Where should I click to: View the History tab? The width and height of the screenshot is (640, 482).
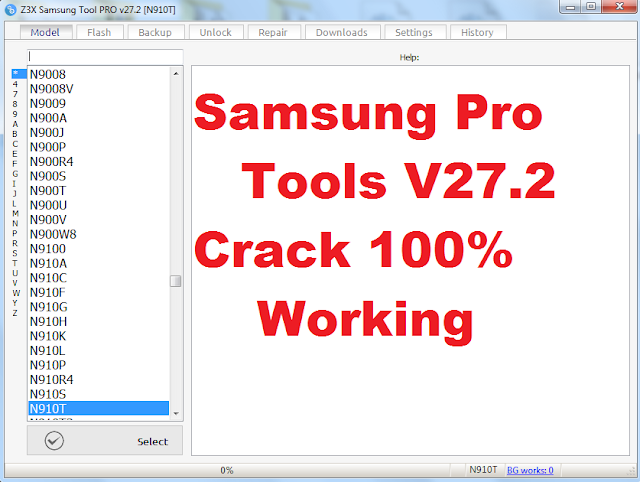(x=478, y=32)
